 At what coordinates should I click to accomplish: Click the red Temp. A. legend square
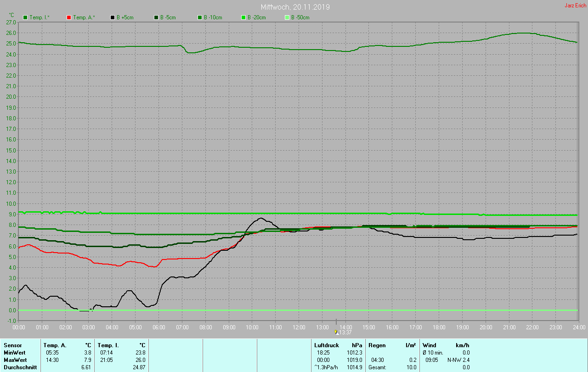[69, 17]
